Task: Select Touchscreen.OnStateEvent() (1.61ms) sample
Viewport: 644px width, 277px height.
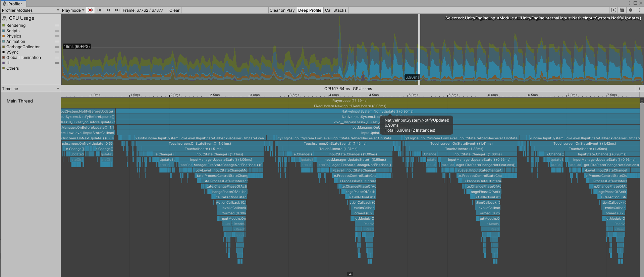Action: pos(200,143)
